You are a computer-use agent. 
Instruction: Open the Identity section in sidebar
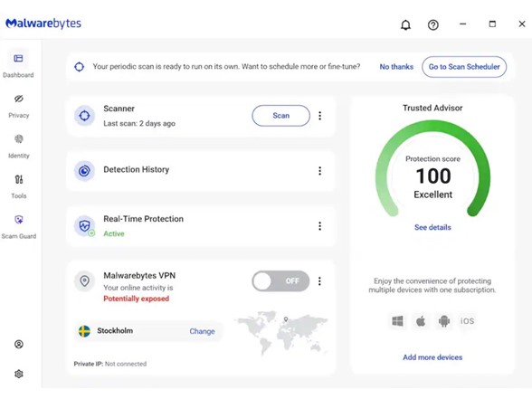[19, 147]
